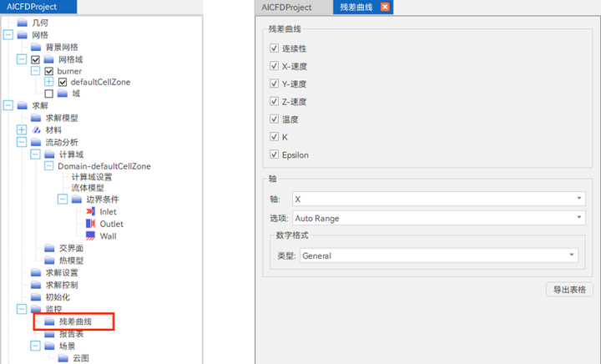Screen dimensions: 601x364
Task: Select the Outlet boundary icon
Action: click(x=90, y=224)
